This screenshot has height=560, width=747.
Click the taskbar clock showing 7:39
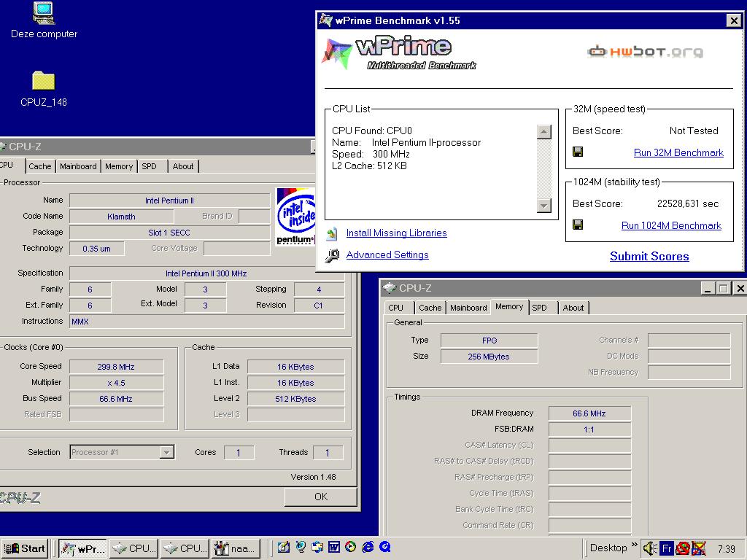(x=726, y=549)
